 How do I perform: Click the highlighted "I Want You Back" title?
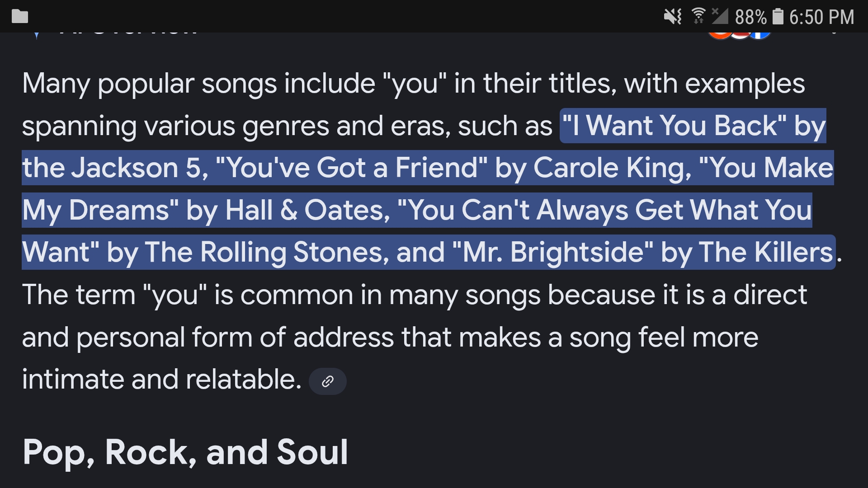tap(675, 126)
